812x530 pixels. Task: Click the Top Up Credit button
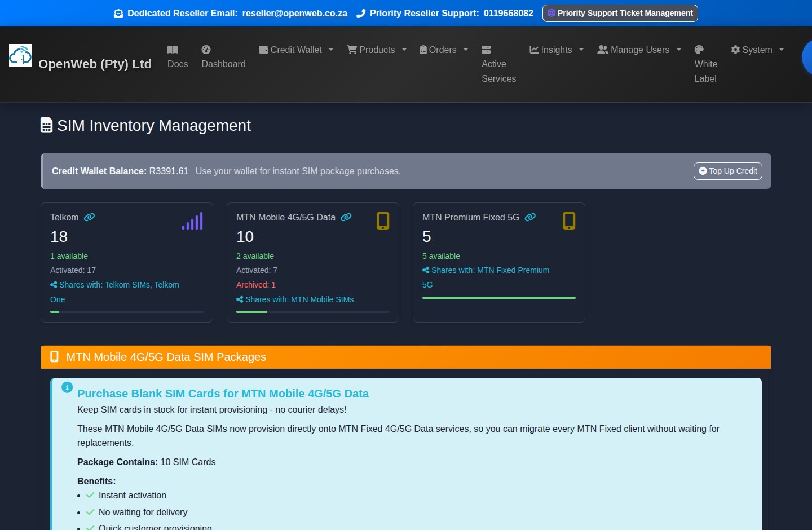pyautogui.click(x=727, y=171)
